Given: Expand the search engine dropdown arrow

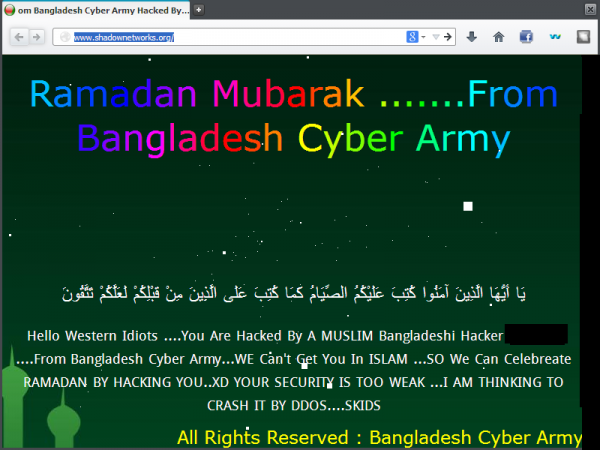Looking at the screenshot, I should (x=423, y=37).
